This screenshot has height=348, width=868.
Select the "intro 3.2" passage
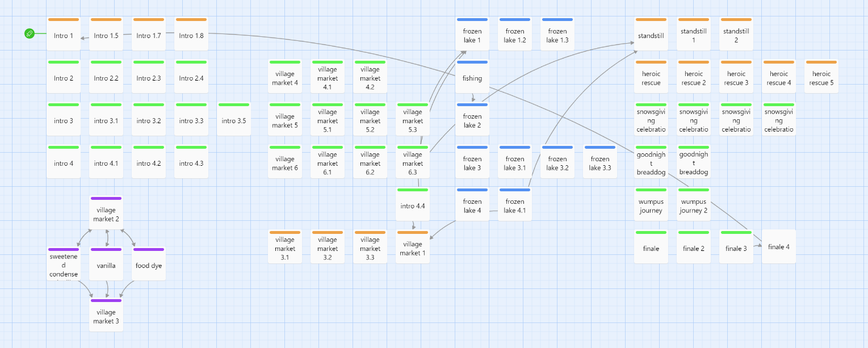click(x=149, y=119)
